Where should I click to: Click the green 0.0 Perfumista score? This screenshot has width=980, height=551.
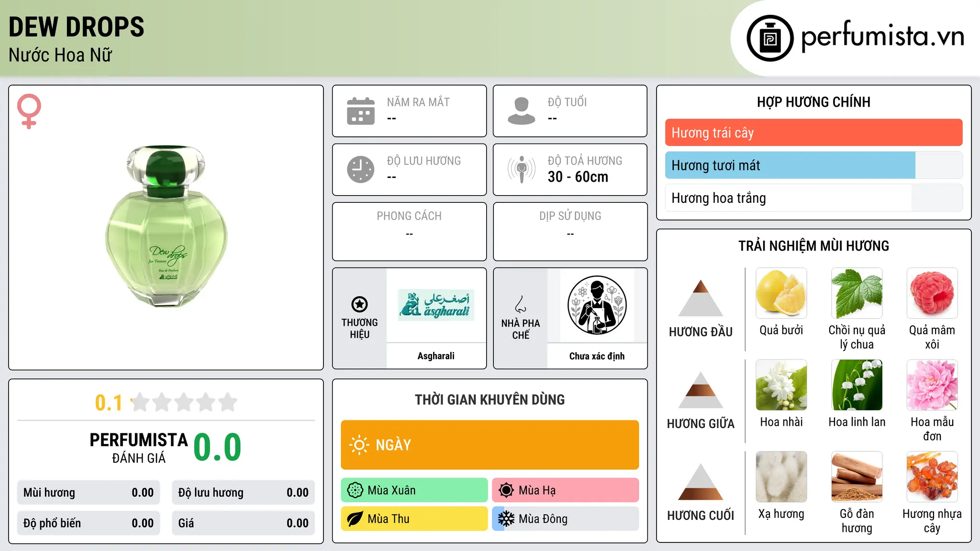click(217, 447)
